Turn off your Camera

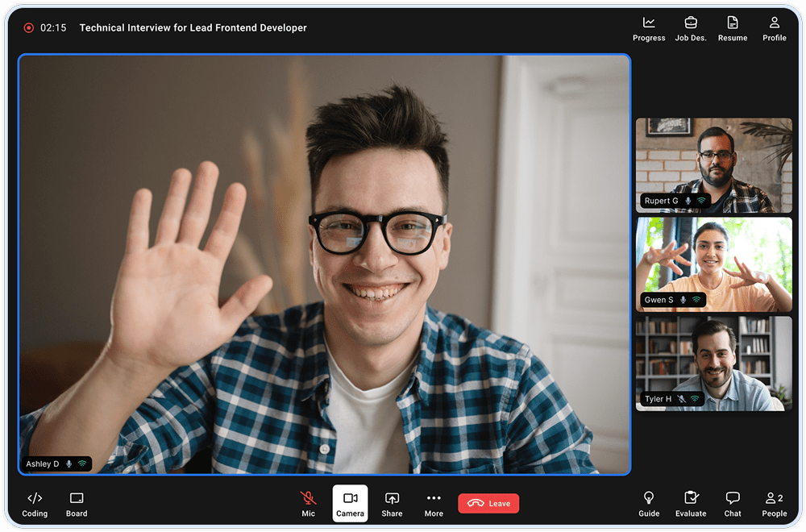pos(350,503)
